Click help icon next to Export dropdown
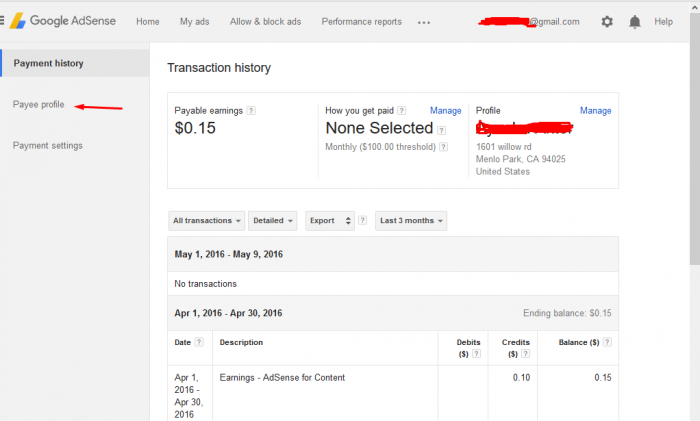 (x=363, y=220)
